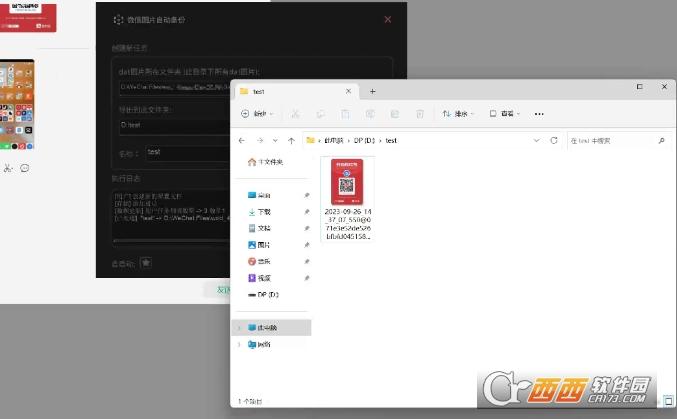The height and width of the screenshot is (419, 677).
Task: Open Videos in the navigation pane
Action: point(259,278)
